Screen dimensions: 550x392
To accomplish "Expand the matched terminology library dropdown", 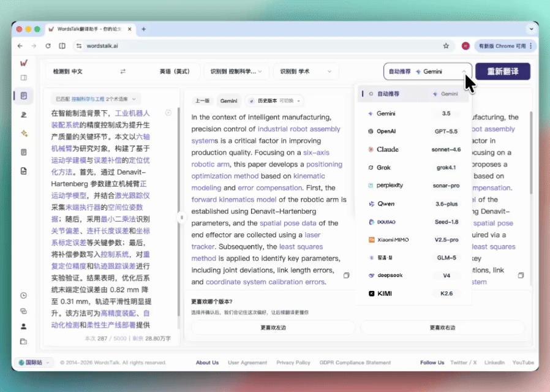I will coord(96,99).
